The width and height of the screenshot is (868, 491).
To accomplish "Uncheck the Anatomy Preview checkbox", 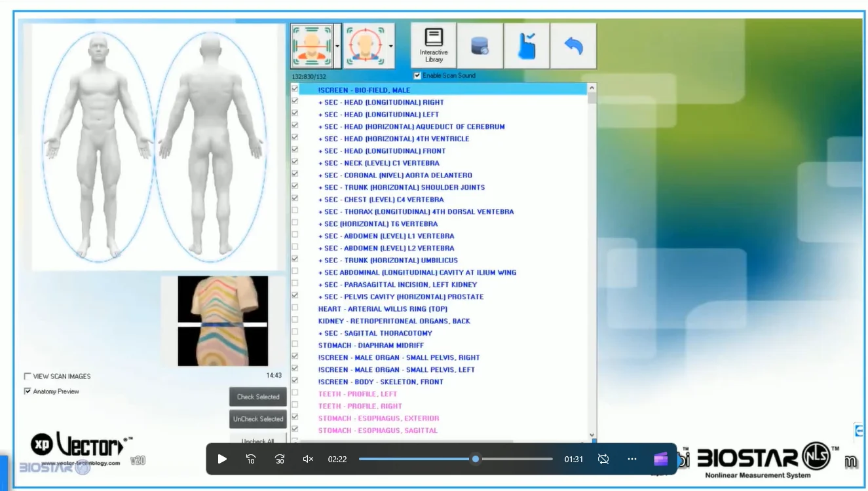I will pos(28,391).
